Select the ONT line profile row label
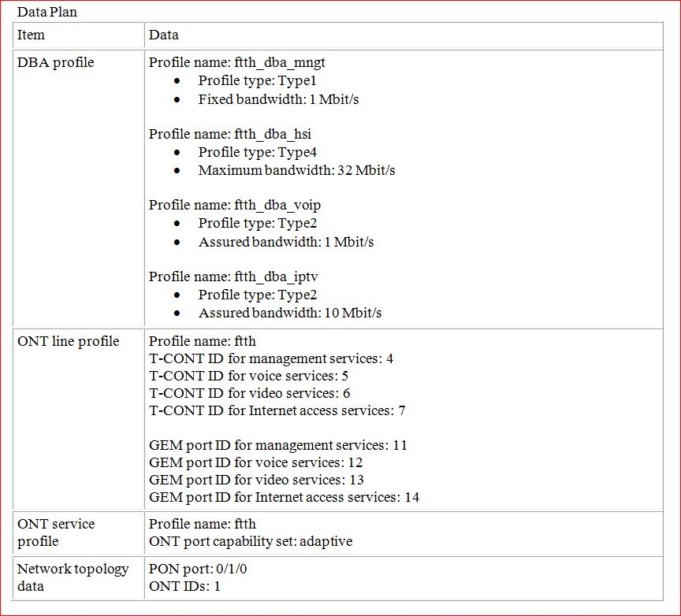The height and width of the screenshot is (616, 681). click(57, 340)
